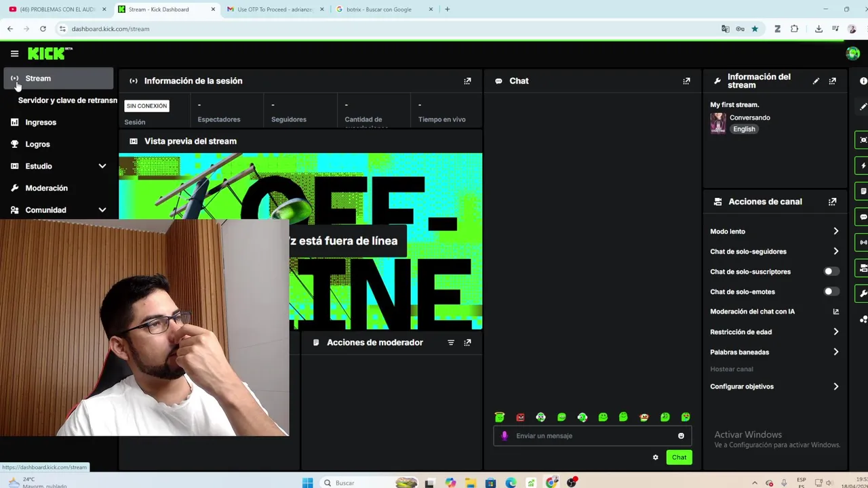Pop out the Información de la sesión panel

(x=467, y=81)
